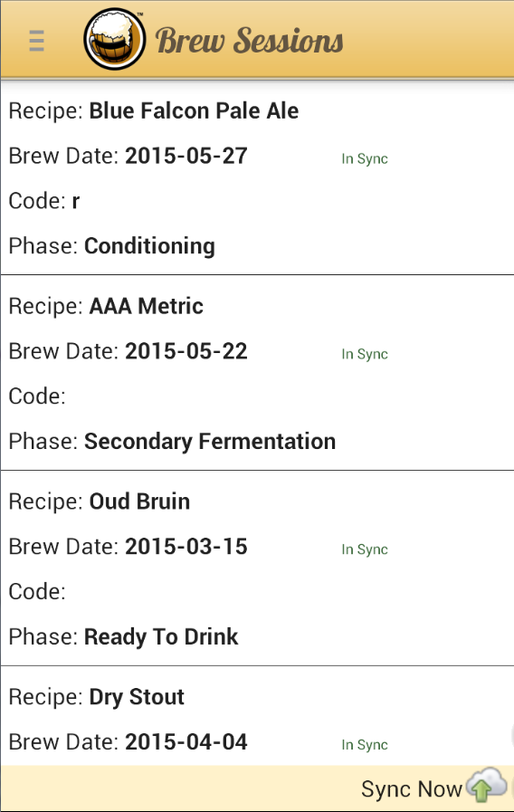Open the Dry Stout brew session
Screen dimensions: 514x812
point(257,716)
